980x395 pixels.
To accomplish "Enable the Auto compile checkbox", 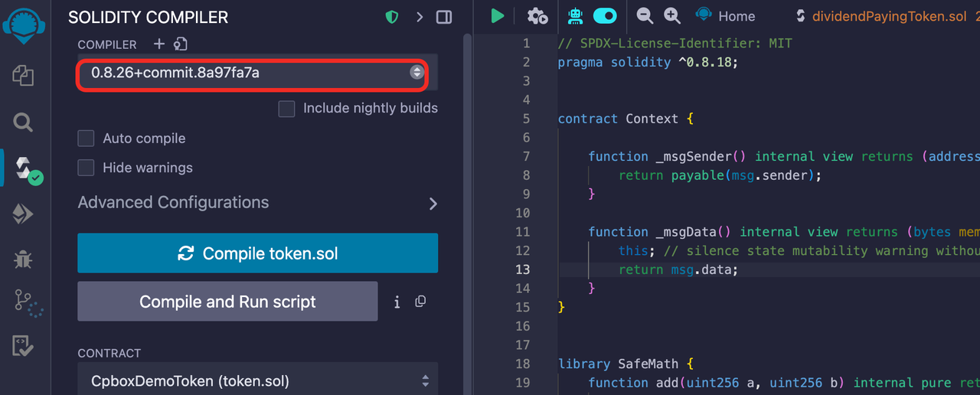I will (87, 139).
